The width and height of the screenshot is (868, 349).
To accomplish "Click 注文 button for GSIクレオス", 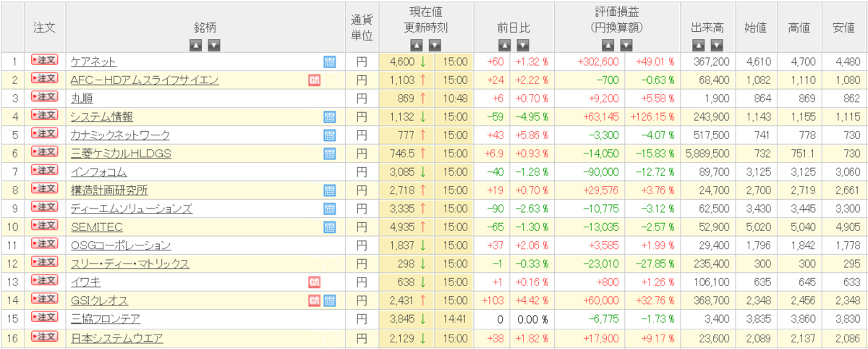I will point(44,299).
